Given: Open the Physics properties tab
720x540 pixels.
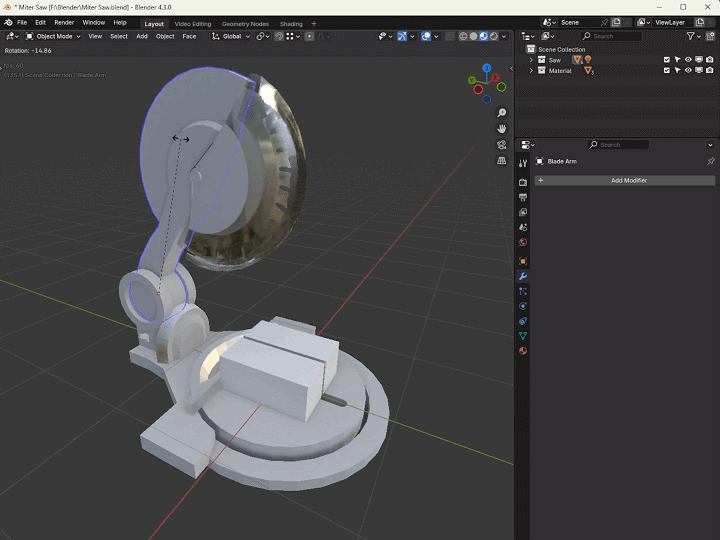Looking at the screenshot, I should (x=523, y=306).
